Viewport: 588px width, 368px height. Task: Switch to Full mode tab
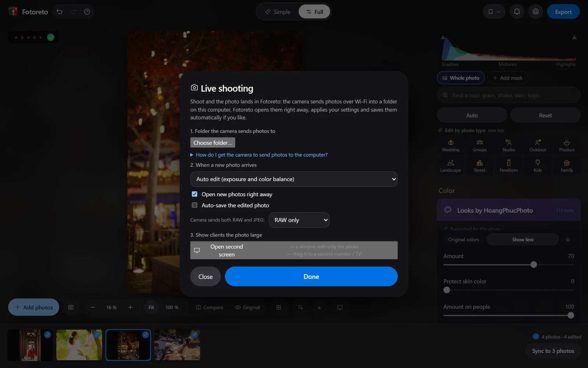click(x=314, y=12)
